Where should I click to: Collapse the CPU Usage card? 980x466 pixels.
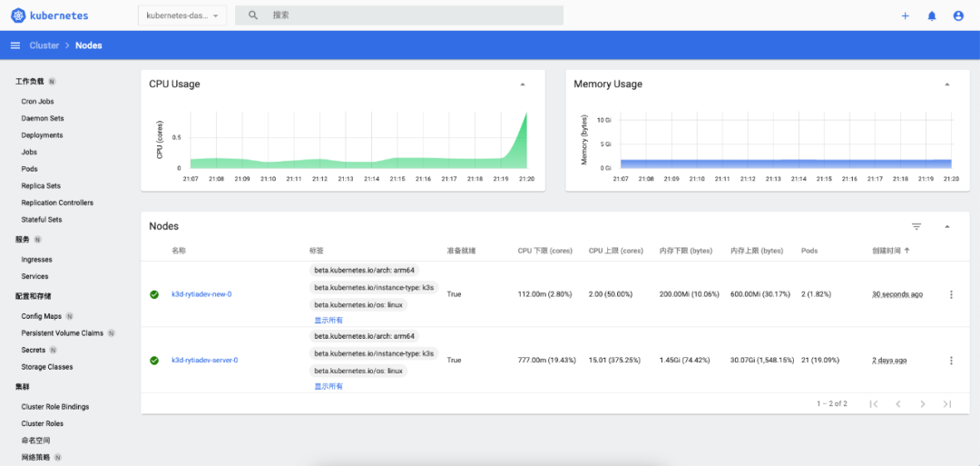(523, 84)
